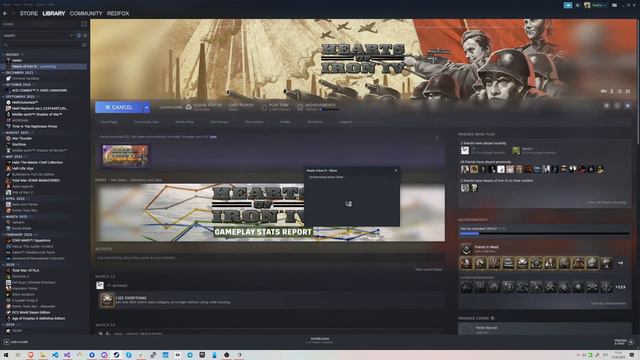The width and height of the screenshot is (640, 360).
Task: Click View all friends who play
Action: pyautogui.click(x=607, y=202)
